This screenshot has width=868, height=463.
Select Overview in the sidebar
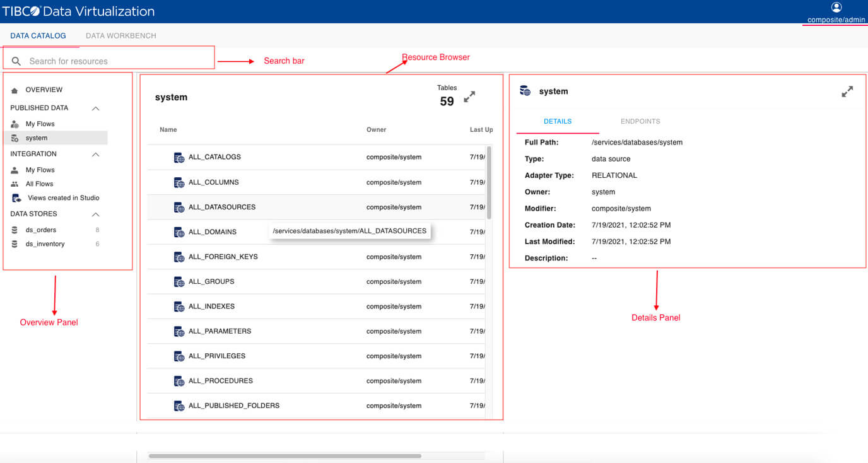44,90
